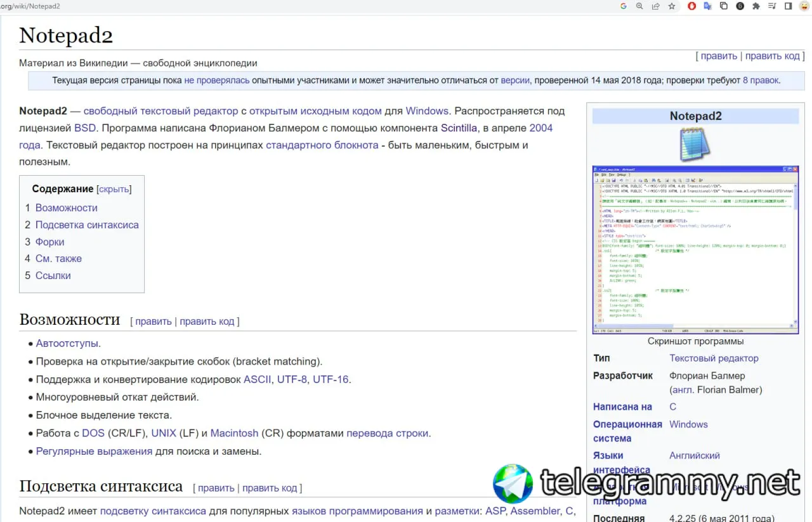Open 'подсветку синтаксиса' link in the last paragraph

[x=153, y=511]
